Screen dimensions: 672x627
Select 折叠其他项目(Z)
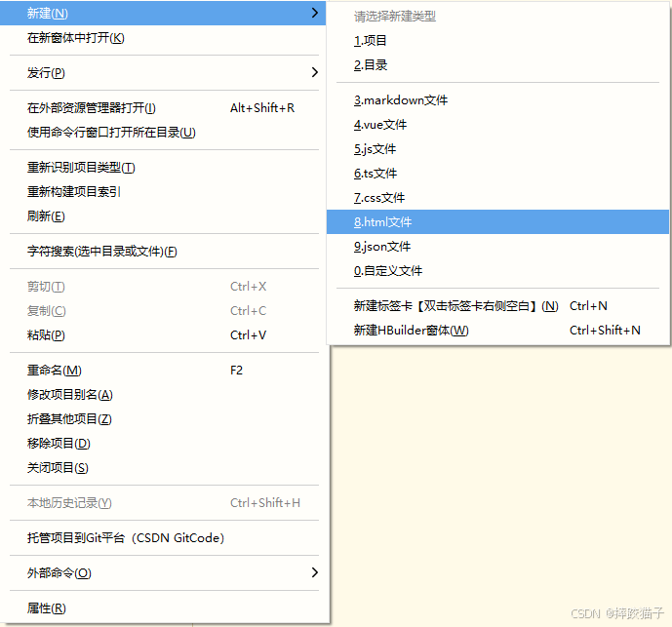click(x=165, y=418)
